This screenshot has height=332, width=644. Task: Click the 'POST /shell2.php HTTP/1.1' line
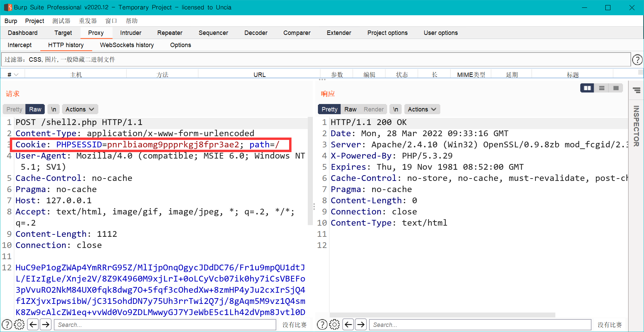click(x=79, y=122)
